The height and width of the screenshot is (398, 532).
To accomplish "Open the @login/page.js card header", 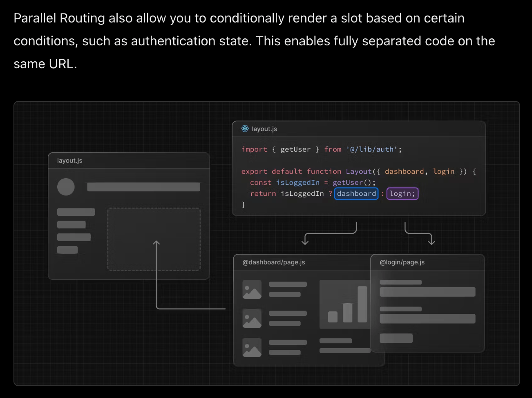I will [402, 262].
